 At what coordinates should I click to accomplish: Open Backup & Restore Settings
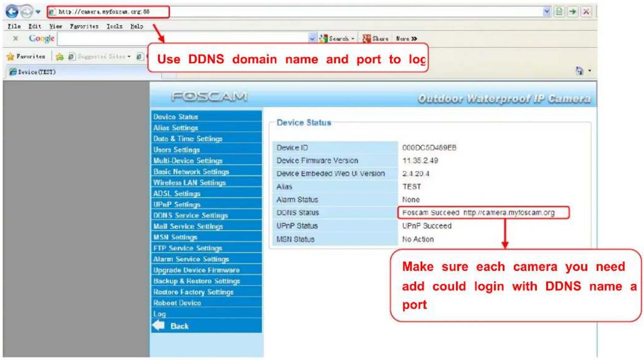click(207, 281)
